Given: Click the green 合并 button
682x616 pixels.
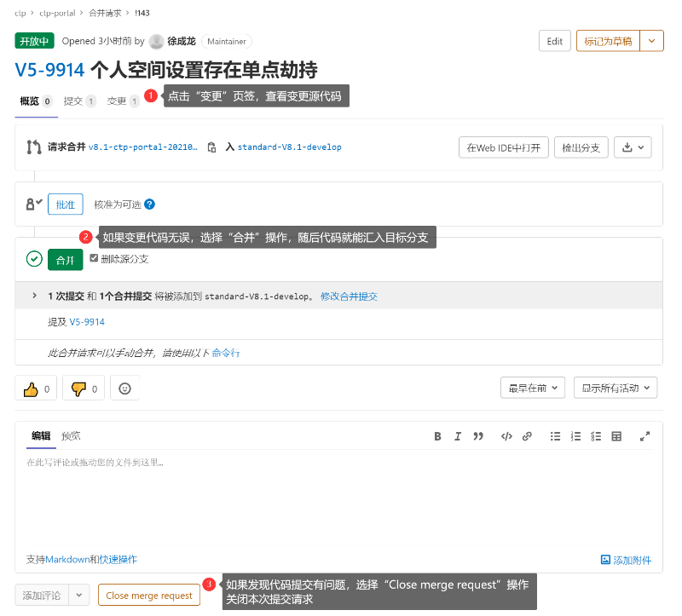Looking at the screenshot, I should tap(65, 260).
